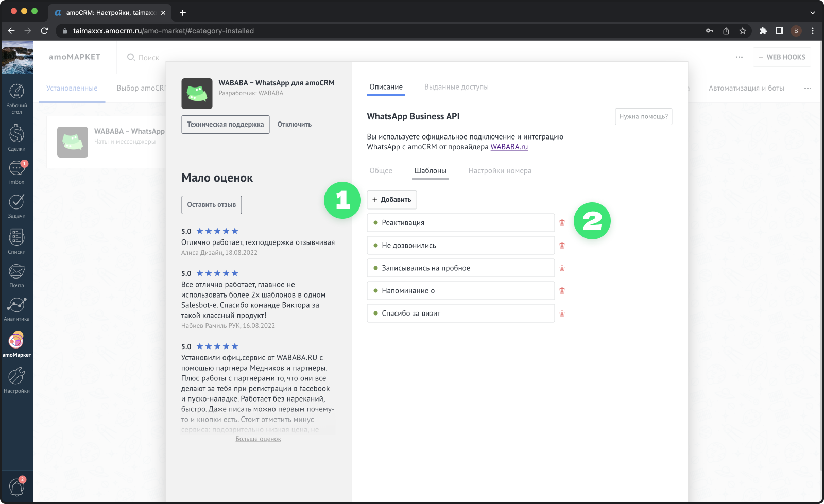Viewport: 824px width, 504px height.
Task: Switch to the Выданные доступы tab
Action: 456,87
